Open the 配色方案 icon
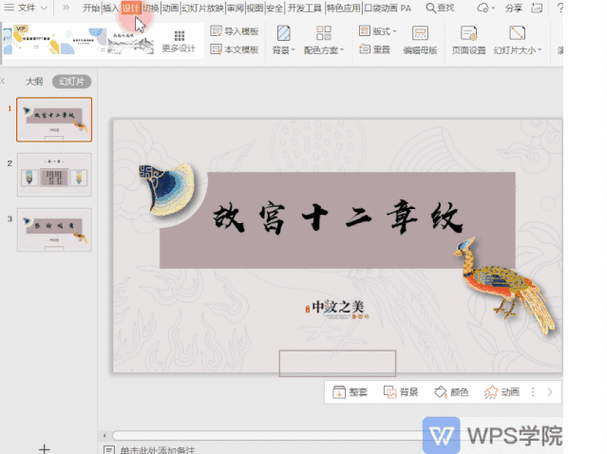Image resolution: width=607 pixels, height=454 pixels. pyautogui.click(x=324, y=33)
